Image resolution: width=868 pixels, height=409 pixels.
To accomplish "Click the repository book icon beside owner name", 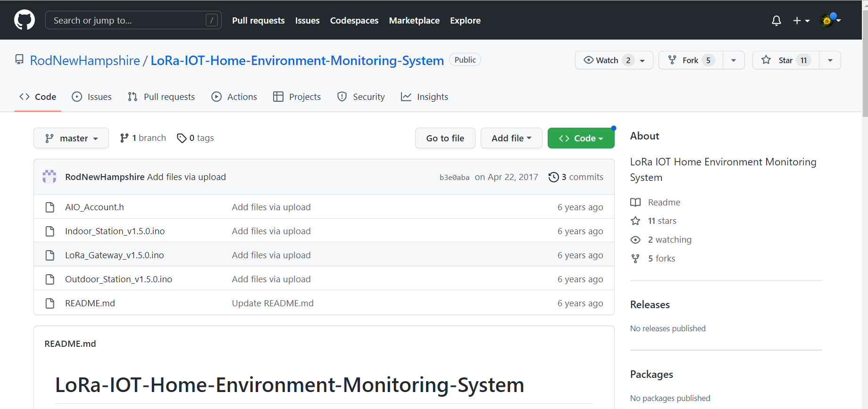I will coord(19,60).
